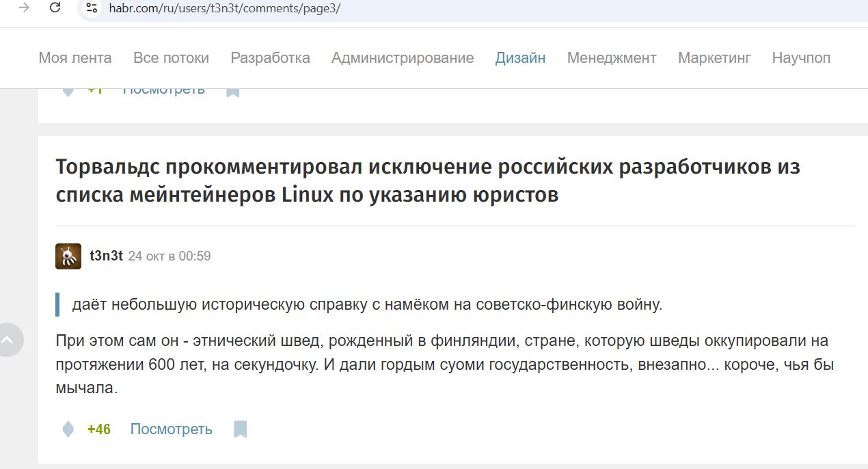Open the t3n3t username profile link
Viewport: 868px width, 469px height.
point(107,256)
